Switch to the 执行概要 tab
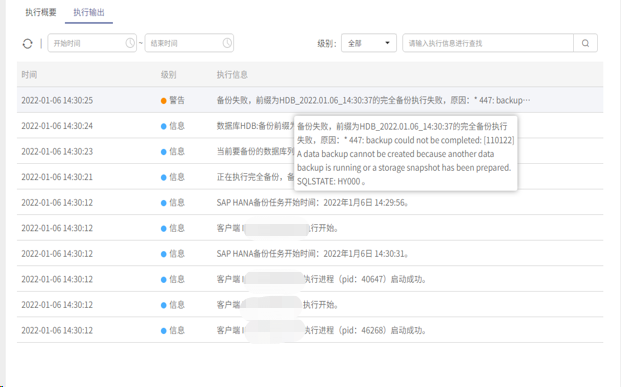621x387 pixels. [41, 12]
